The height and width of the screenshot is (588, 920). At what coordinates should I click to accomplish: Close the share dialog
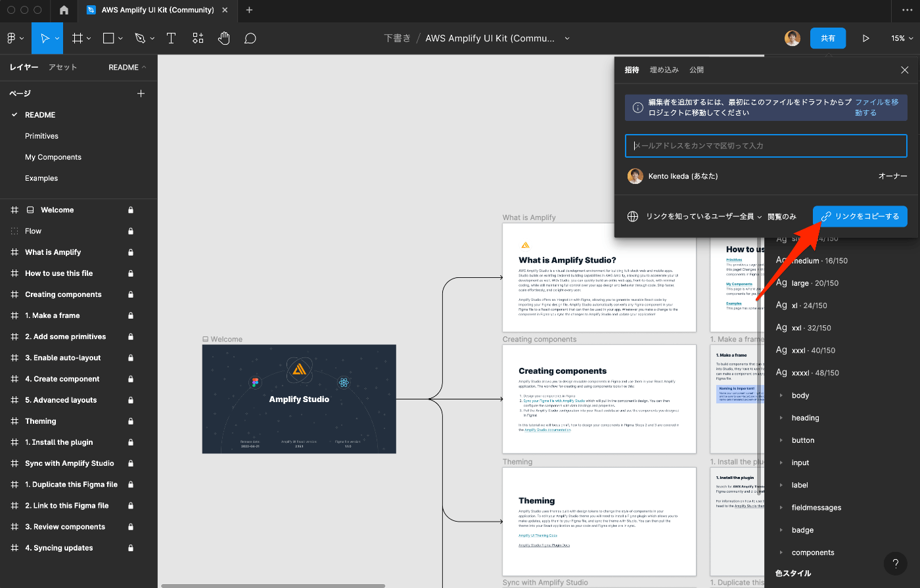905,70
